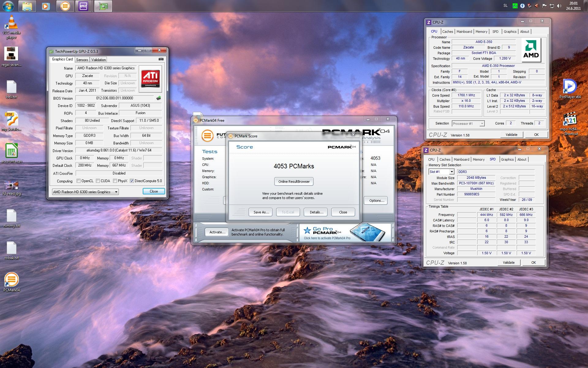
Task: Click Driver Version atiumdag 8.861.0.0 field
Action: [119, 150]
